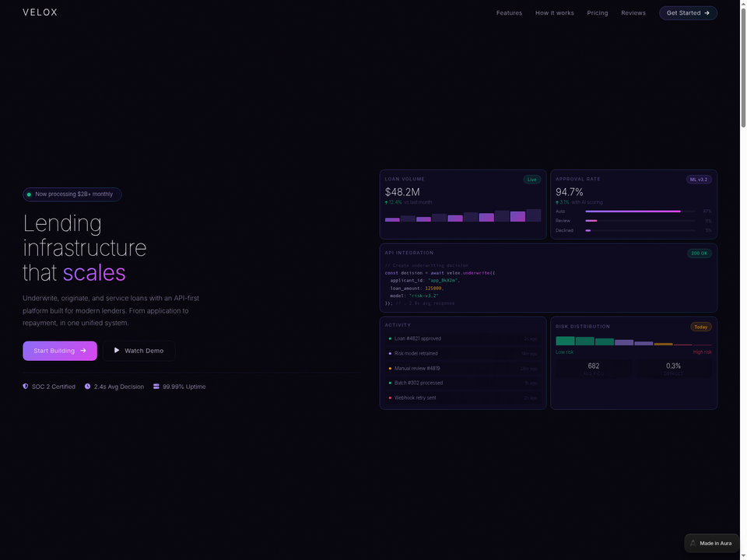Click the Auto approval progress bar
The width and height of the screenshot is (747, 560).
640,211
